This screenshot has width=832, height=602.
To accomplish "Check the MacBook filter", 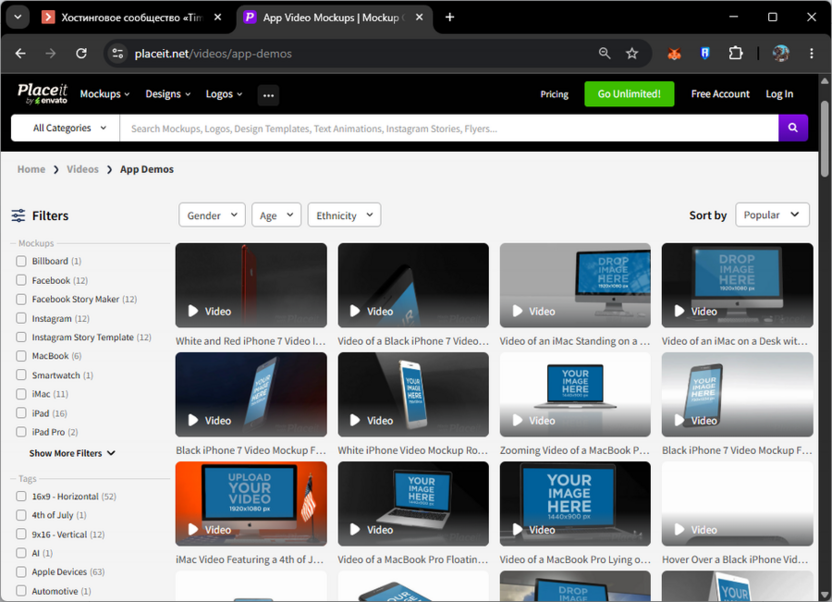I will point(21,356).
